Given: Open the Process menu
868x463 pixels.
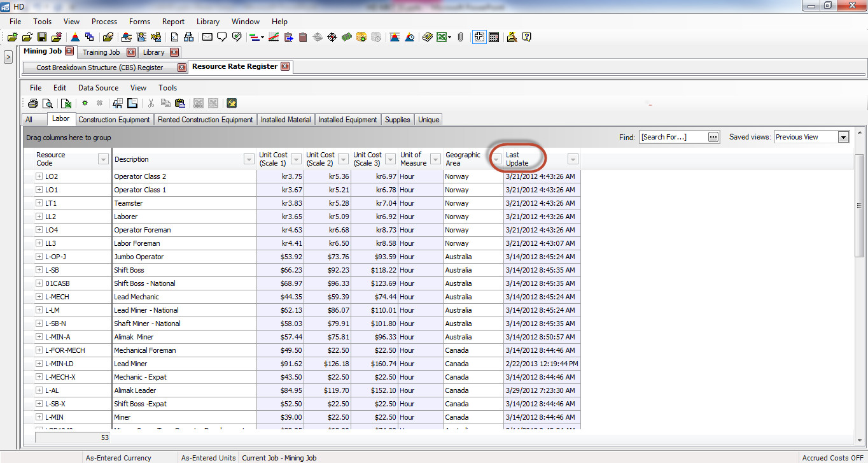Looking at the screenshot, I should coord(104,22).
